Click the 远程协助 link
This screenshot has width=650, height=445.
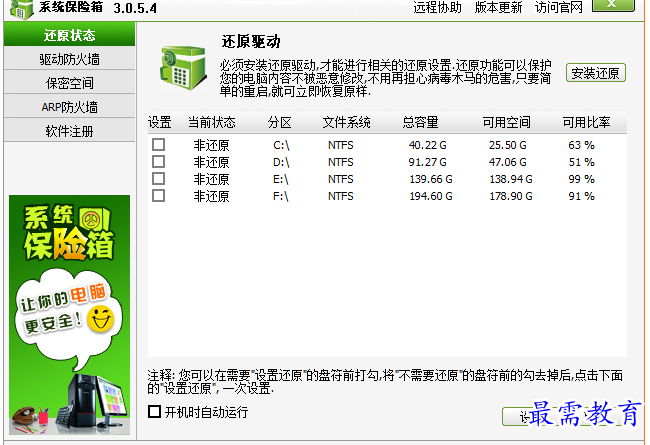(437, 7)
